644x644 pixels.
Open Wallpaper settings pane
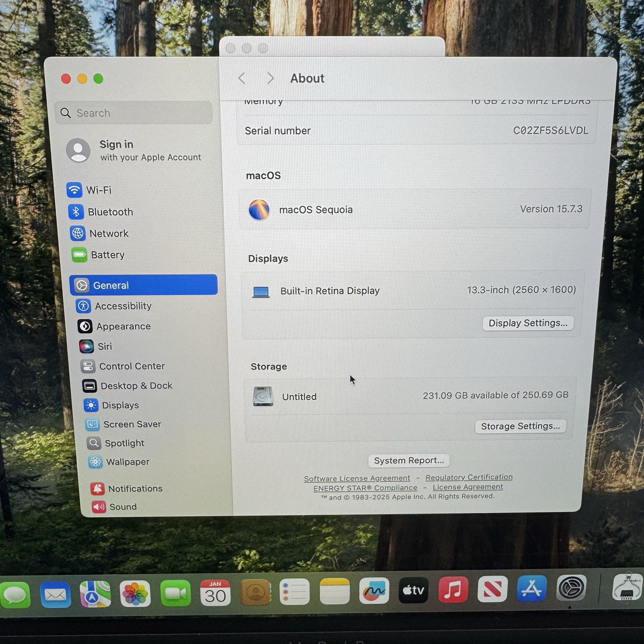[119, 462]
